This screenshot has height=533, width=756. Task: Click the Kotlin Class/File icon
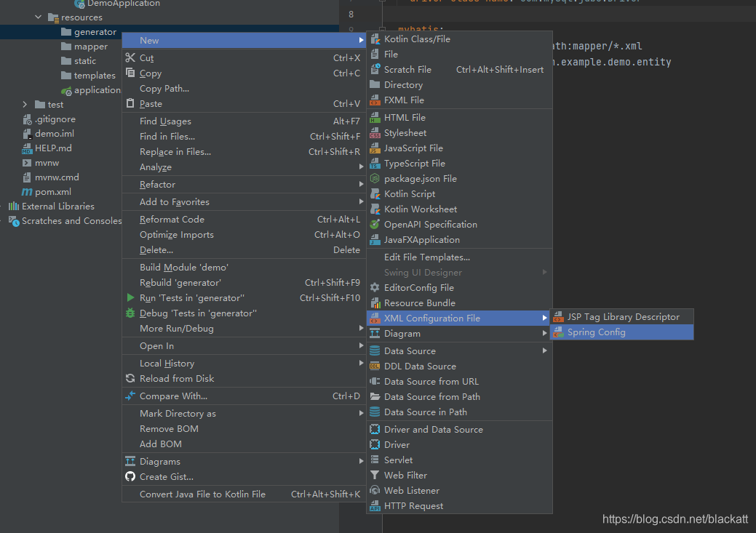(375, 39)
